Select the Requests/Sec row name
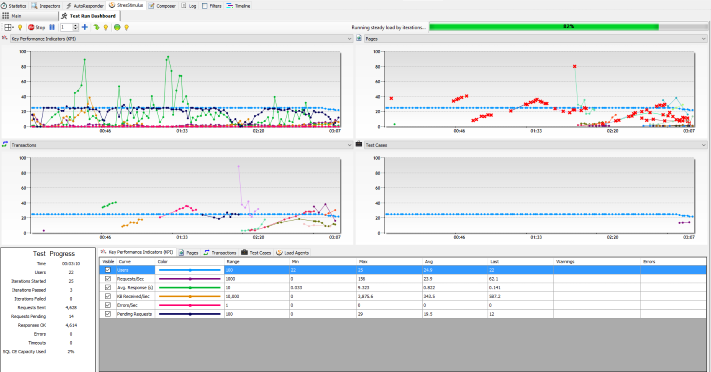 tap(131, 279)
